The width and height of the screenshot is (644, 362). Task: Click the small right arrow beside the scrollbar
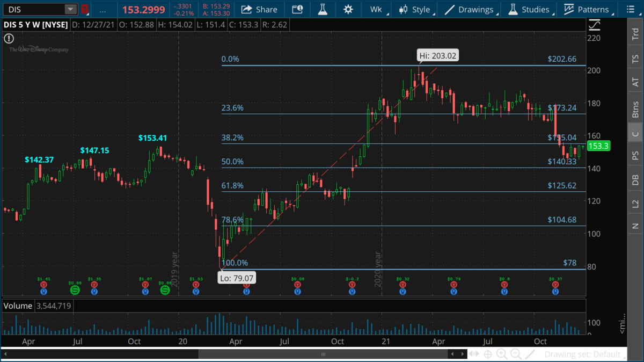tap(462, 354)
